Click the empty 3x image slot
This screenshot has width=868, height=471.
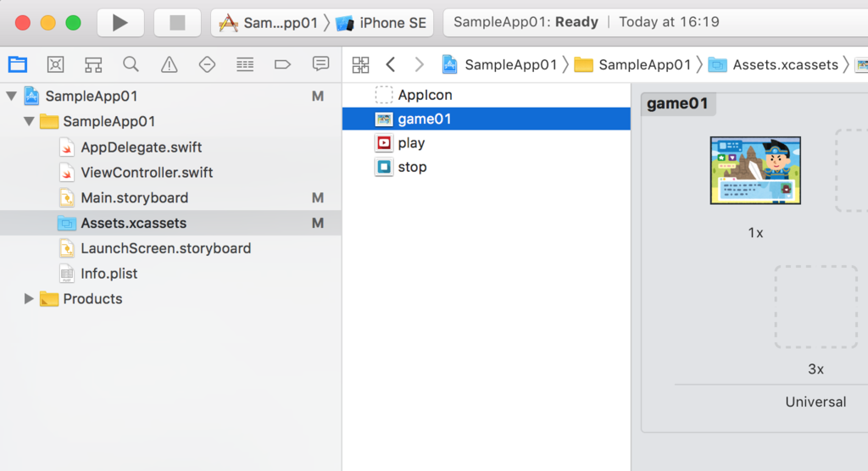816,307
